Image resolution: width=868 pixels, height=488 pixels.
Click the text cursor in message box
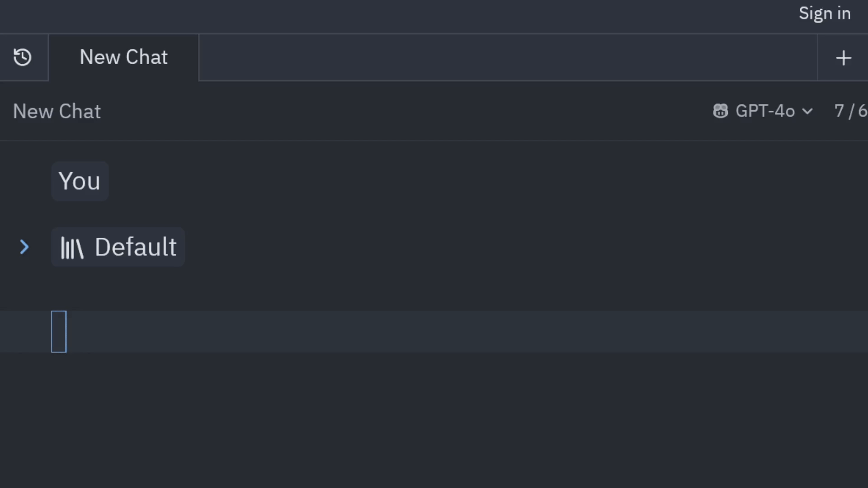point(59,332)
